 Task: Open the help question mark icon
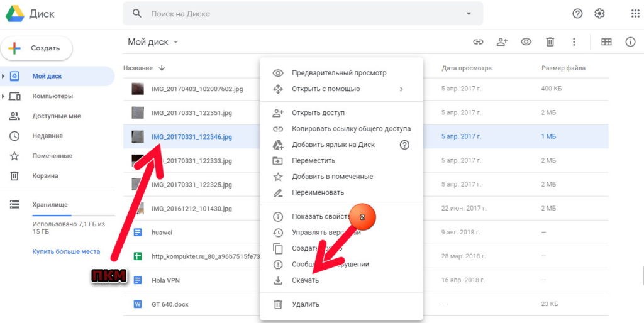[577, 14]
